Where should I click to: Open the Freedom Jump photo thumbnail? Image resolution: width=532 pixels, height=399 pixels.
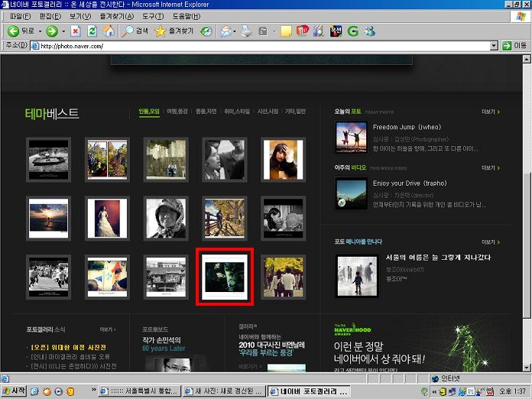351,138
